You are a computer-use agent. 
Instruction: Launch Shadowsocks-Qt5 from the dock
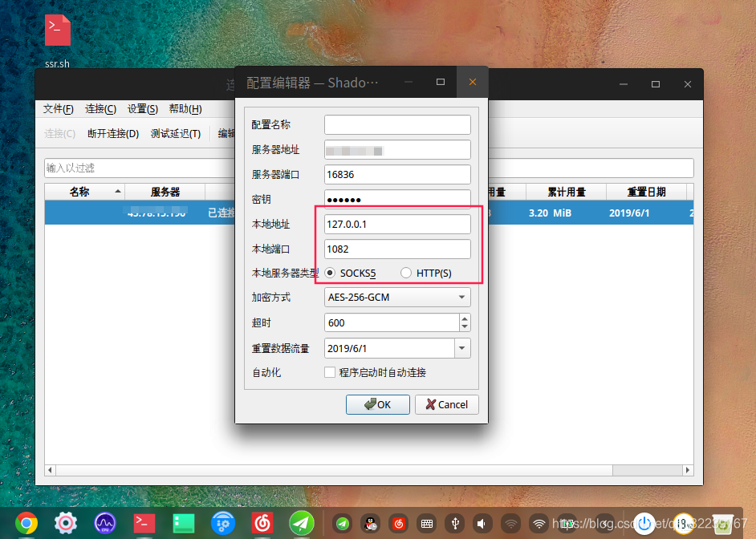301,522
